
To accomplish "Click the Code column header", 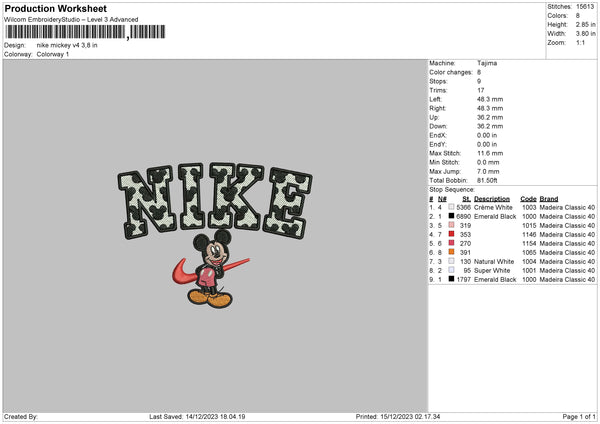I will pyautogui.click(x=528, y=199).
